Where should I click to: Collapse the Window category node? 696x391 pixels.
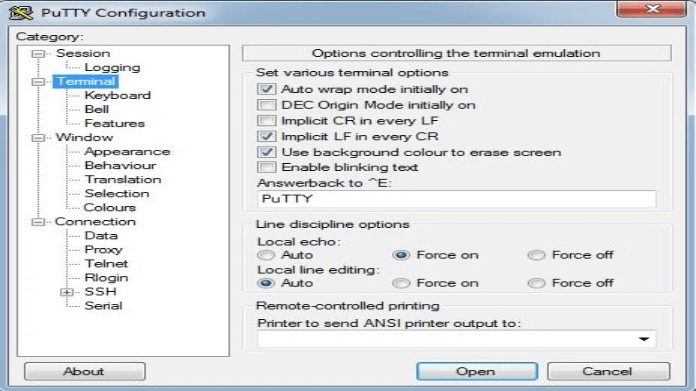point(38,138)
